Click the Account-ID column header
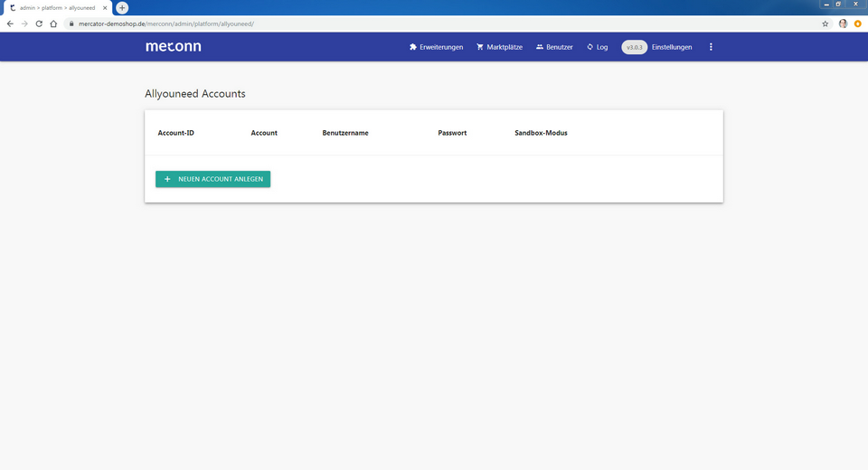868x470 pixels. coord(176,133)
